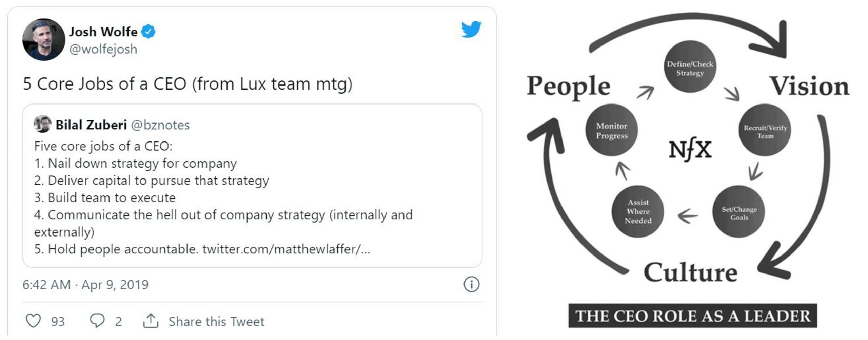Viewport: 868px width, 340px height.
Task: Open the tweet info circle icon
Action: (471, 284)
